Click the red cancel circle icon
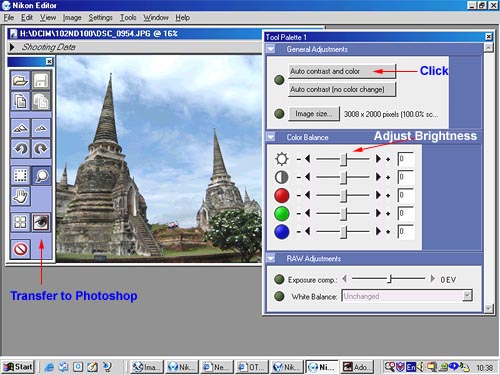The image size is (500, 375). 20,249
